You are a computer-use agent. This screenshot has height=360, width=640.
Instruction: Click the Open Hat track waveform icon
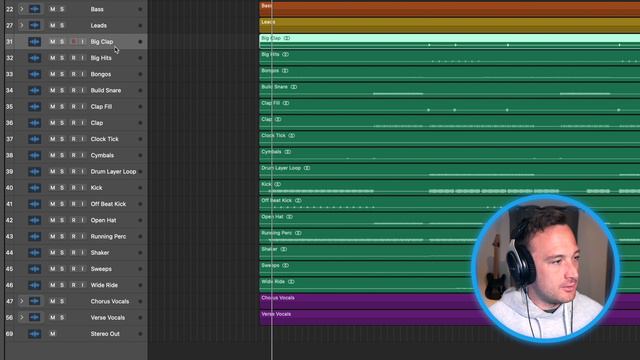point(35,220)
